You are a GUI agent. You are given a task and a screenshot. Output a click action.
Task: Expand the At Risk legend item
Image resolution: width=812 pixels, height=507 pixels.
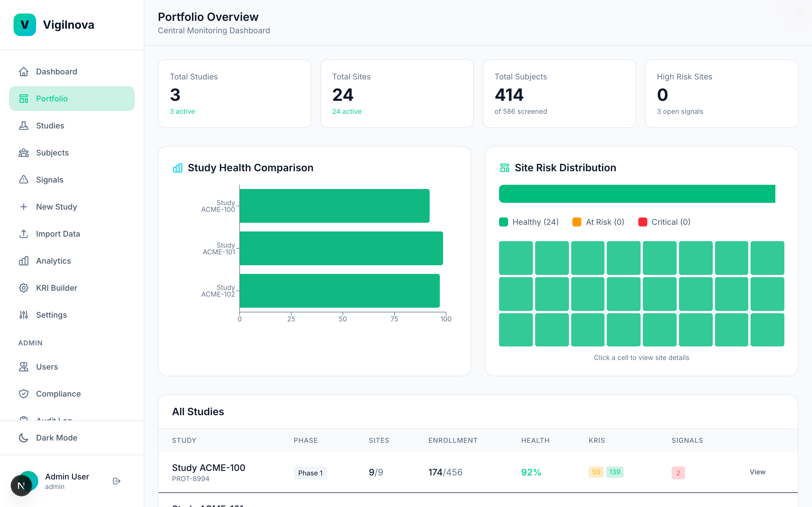(x=598, y=222)
